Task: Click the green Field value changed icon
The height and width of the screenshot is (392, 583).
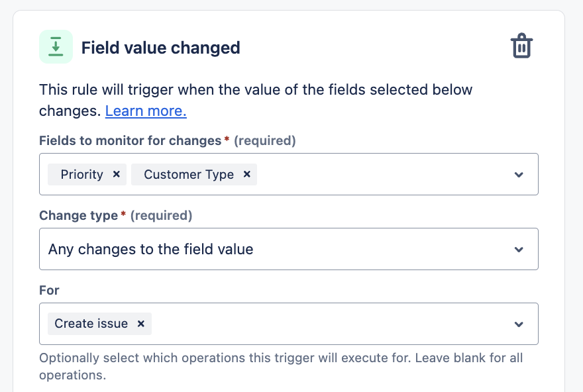Action: click(x=56, y=47)
